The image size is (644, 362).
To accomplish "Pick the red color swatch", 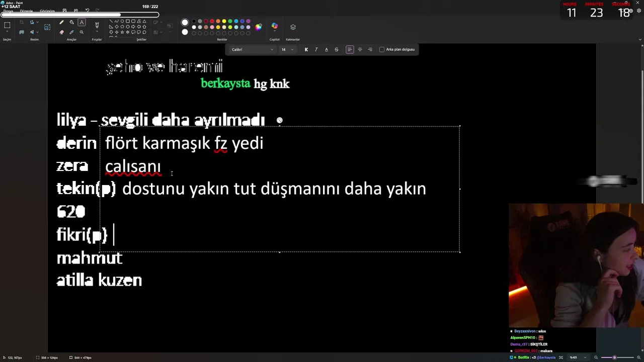I will pyautogui.click(x=212, y=21).
